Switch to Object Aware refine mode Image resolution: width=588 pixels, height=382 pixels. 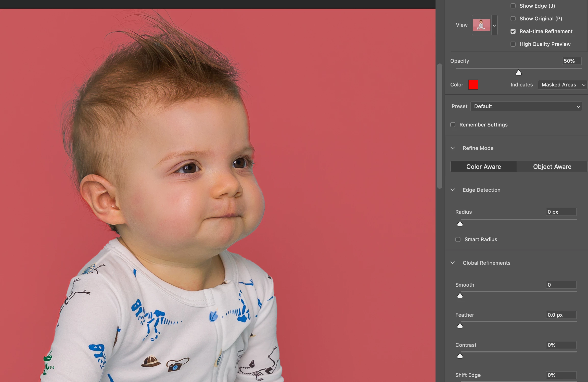coord(552,167)
